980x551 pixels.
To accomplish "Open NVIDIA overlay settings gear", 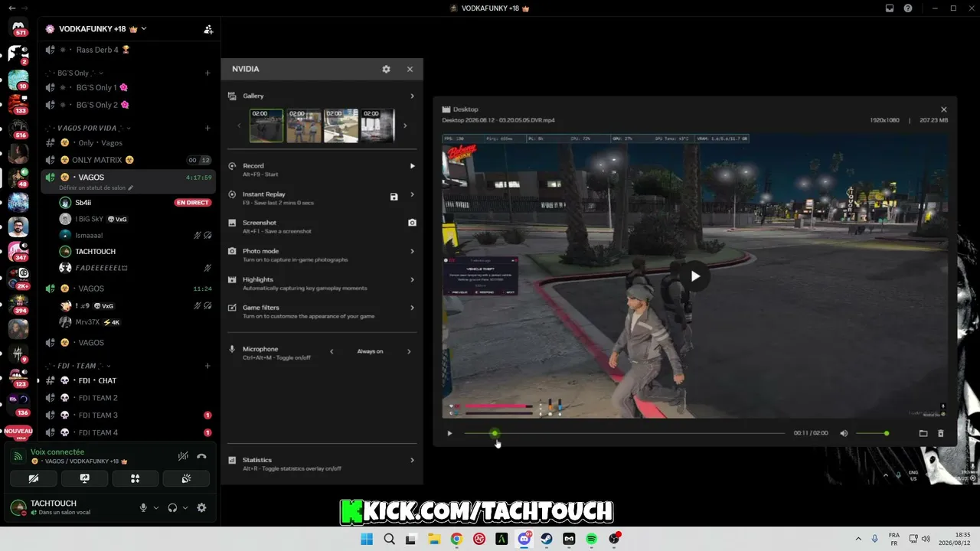I will point(386,69).
